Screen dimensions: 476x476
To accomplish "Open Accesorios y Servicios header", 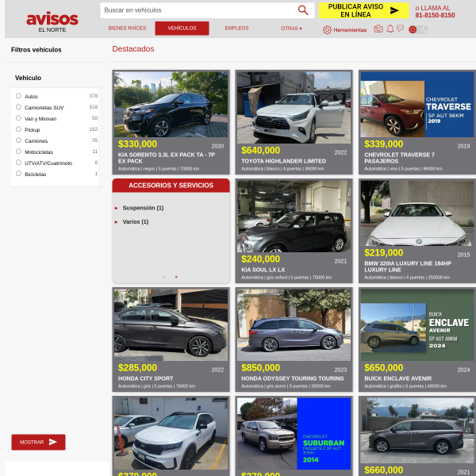I will 171,185.
